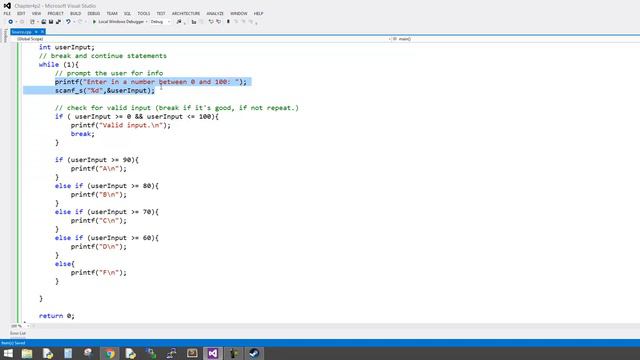Click the Navigate Backward toolbar icon
This screenshot has height=360, width=640.
11,22
